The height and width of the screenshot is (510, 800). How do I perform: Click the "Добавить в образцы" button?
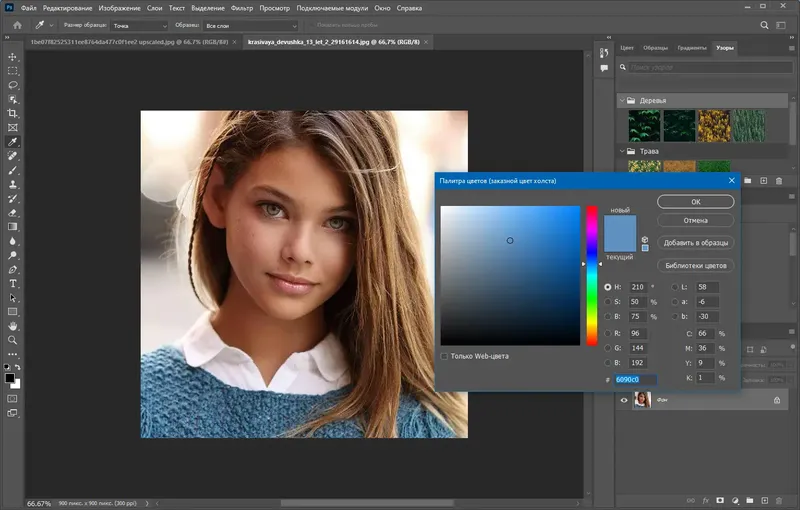[x=696, y=243]
